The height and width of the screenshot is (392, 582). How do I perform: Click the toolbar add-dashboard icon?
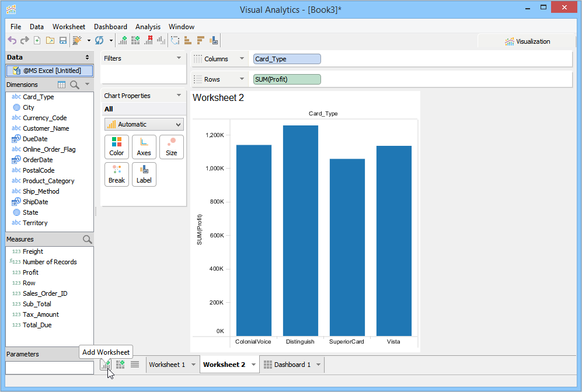point(135,40)
